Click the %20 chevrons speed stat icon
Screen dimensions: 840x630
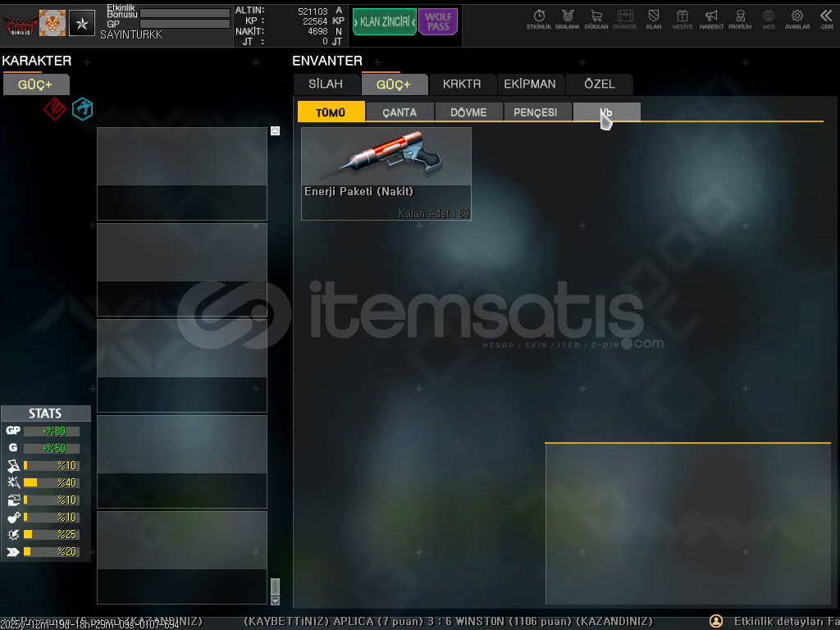[x=13, y=552]
